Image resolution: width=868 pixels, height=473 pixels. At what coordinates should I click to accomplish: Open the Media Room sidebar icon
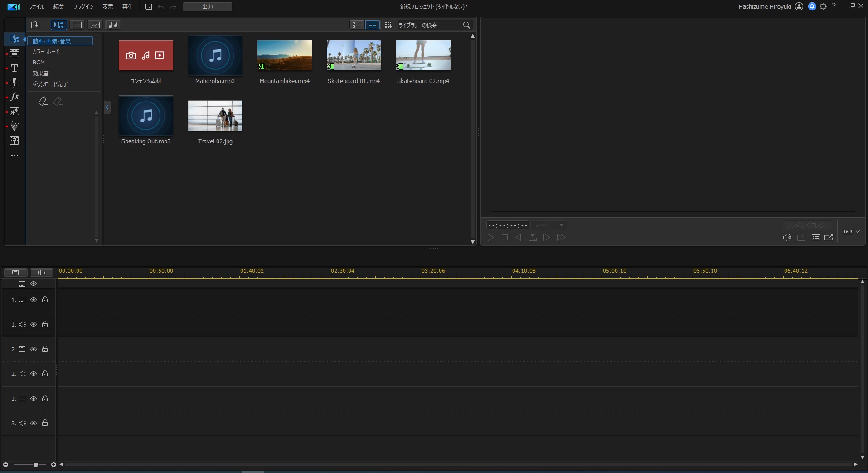[15, 39]
